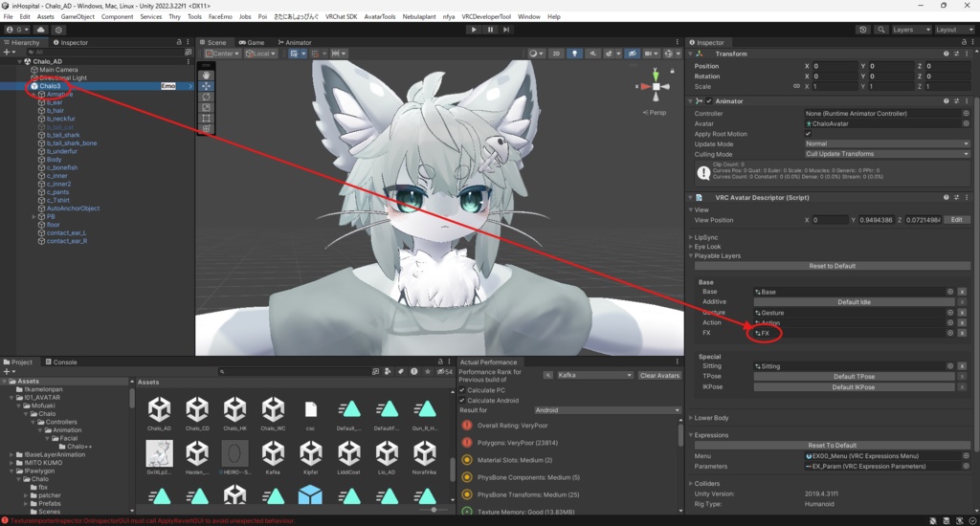Toggle the Animator component enabled checkbox

click(709, 101)
